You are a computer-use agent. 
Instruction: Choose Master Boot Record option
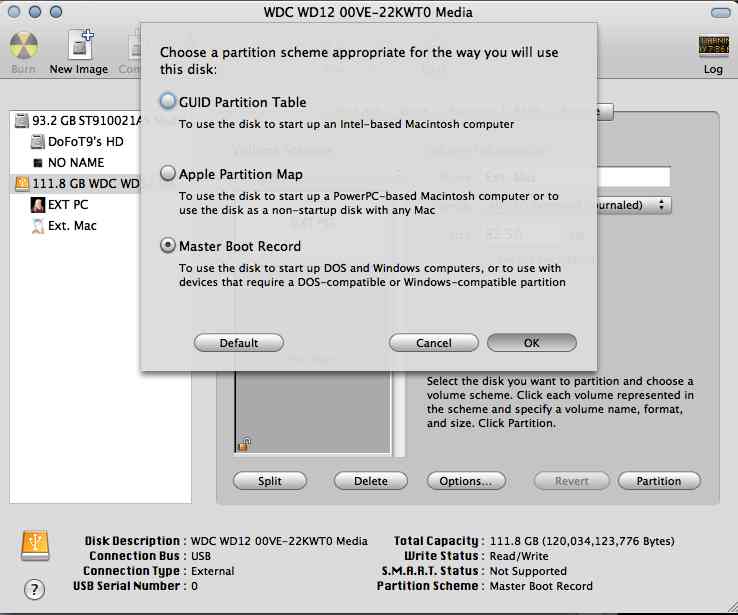[x=168, y=246]
